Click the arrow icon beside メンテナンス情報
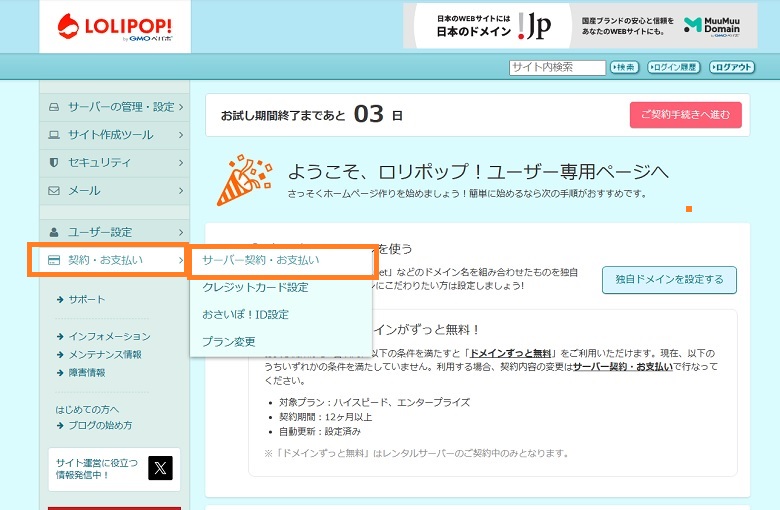The height and width of the screenshot is (510, 780). 60,355
